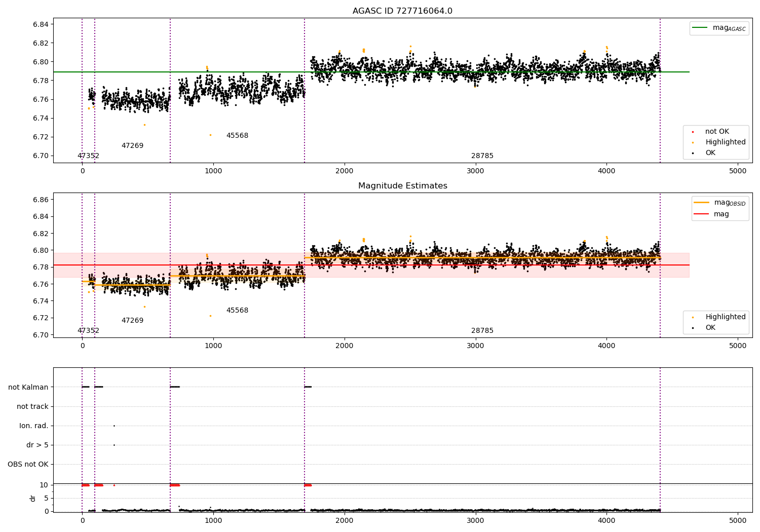Click Highlighted in the AGASC ID plot legend
The image size is (760, 532).
point(719,142)
